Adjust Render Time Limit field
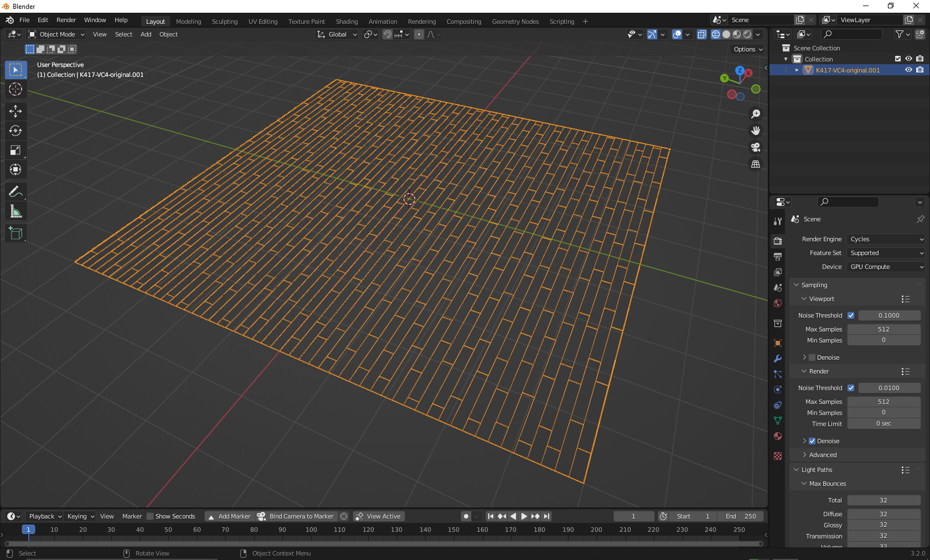The image size is (930, 560). 883,424
